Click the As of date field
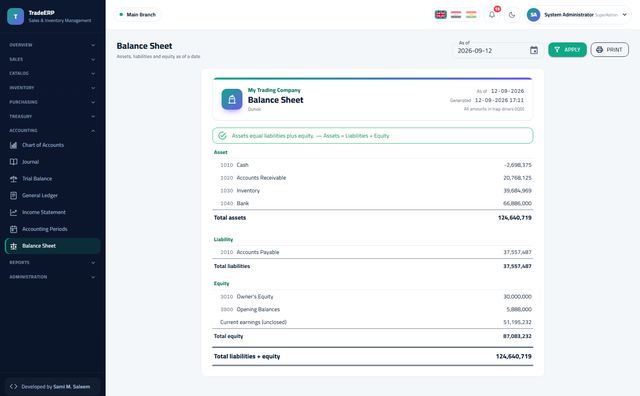The height and width of the screenshot is (396, 640). pyautogui.click(x=498, y=50)
